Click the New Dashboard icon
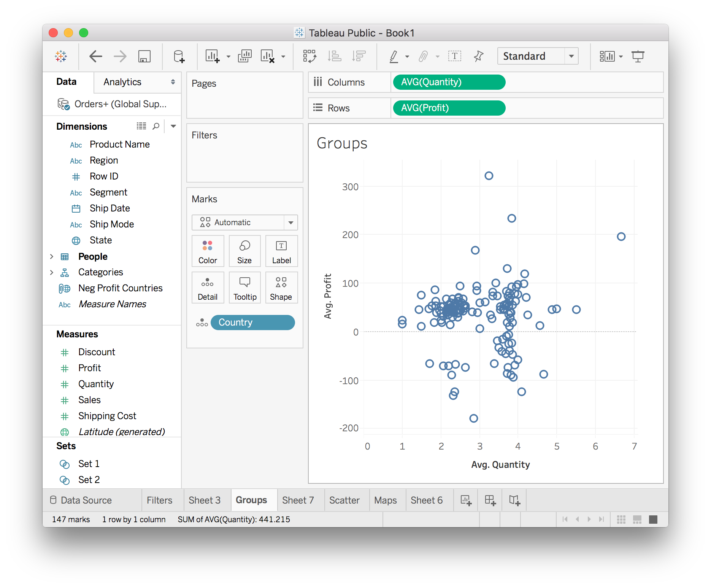Screen dimensions: 711x588 490,500
